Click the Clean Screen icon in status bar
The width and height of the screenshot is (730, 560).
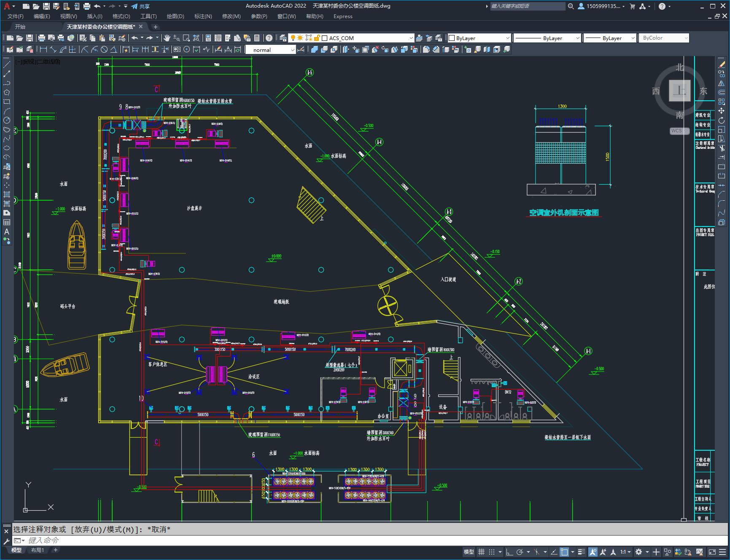pos(712,552)
